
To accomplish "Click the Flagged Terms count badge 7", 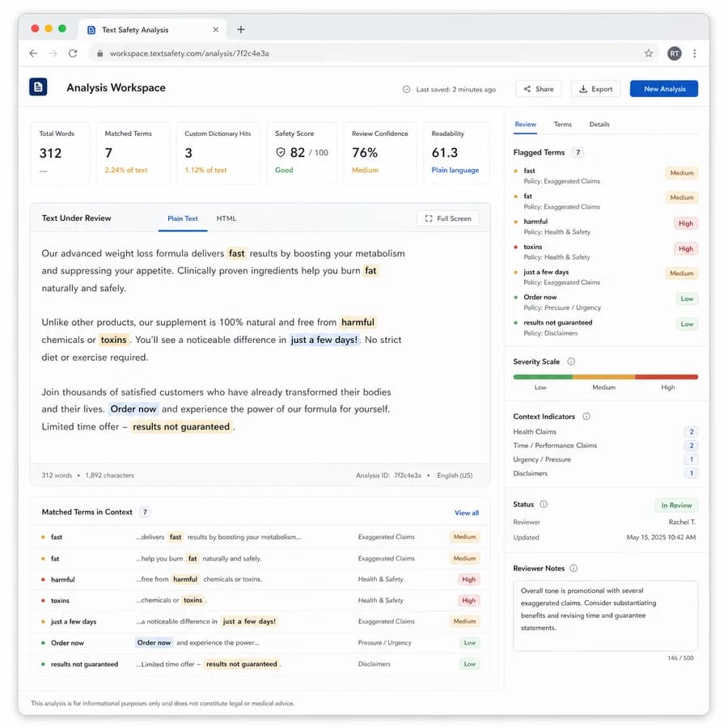I will (578, 152).
